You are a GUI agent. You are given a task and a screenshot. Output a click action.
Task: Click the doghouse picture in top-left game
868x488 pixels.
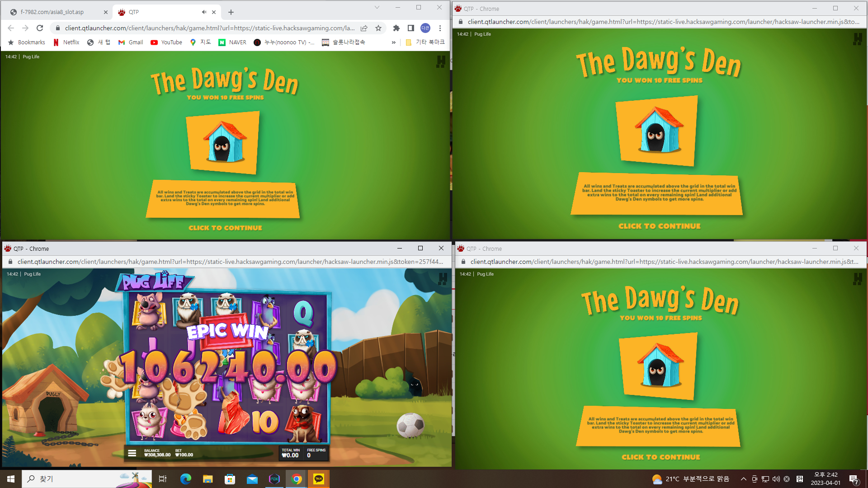point(223,143)
